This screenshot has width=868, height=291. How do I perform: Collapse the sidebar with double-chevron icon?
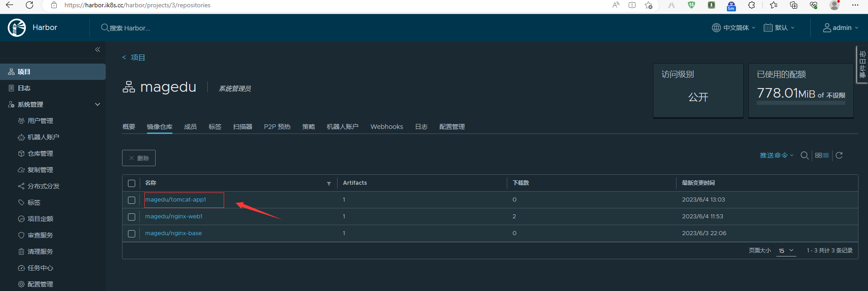pyautogui.click(x=98, y=49)
